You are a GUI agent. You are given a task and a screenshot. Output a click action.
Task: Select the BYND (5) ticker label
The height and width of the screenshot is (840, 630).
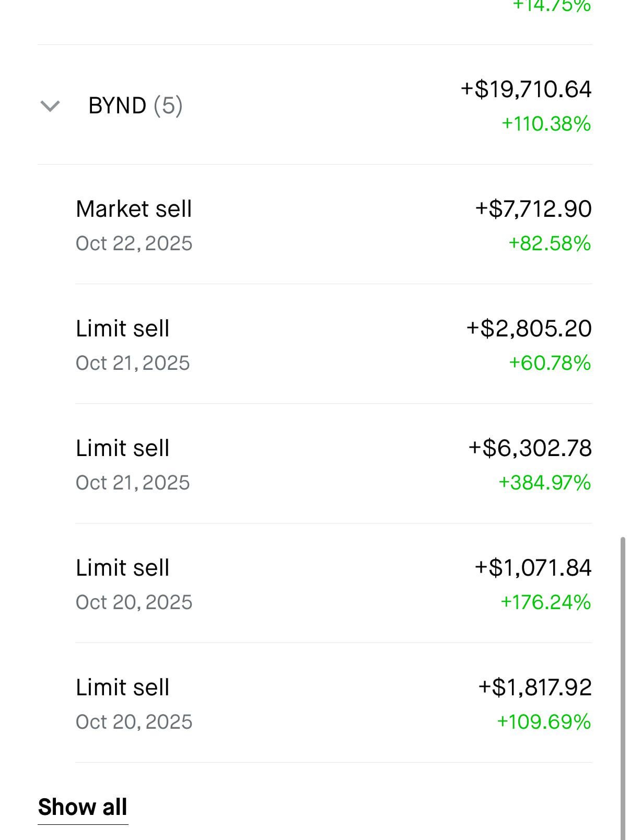[135, 106]
